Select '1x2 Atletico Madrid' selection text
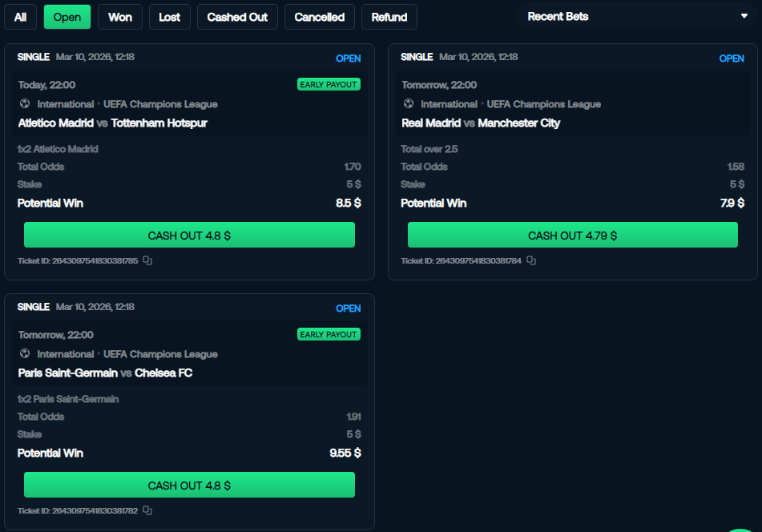 pos(58,149)
